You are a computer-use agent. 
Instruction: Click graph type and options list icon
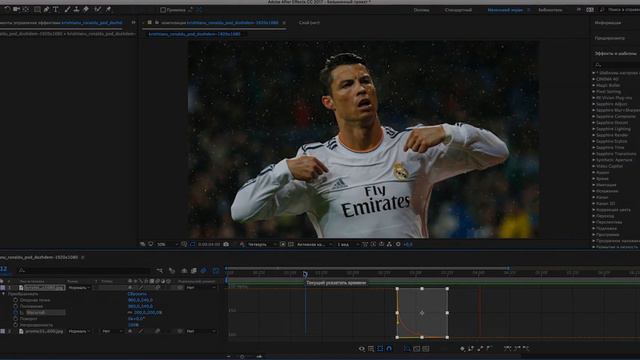click(x=371, y=349)
